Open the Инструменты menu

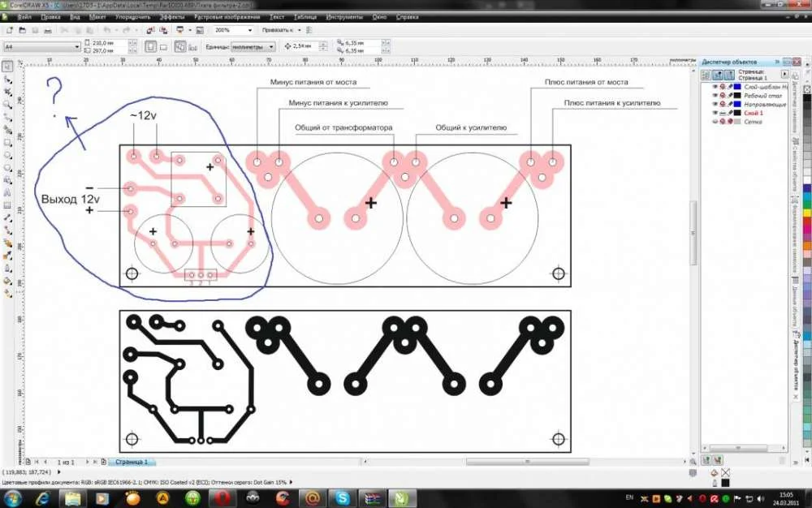pos(344,17)
